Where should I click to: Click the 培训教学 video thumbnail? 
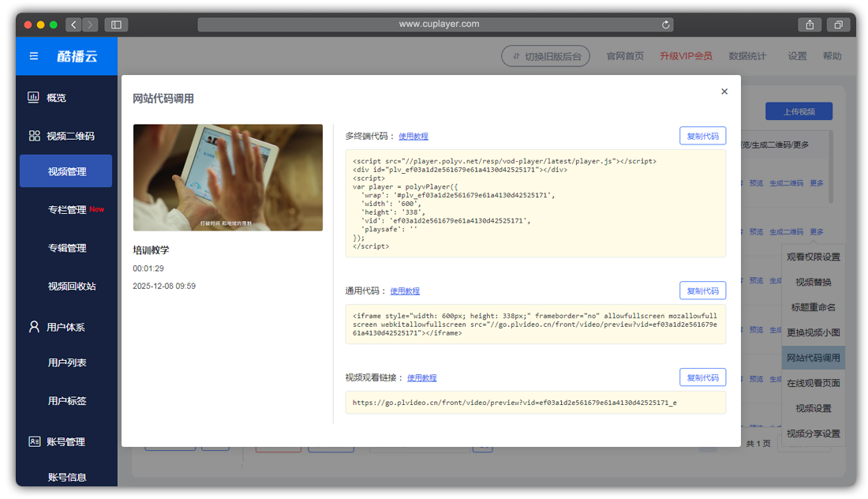point(227,177)
